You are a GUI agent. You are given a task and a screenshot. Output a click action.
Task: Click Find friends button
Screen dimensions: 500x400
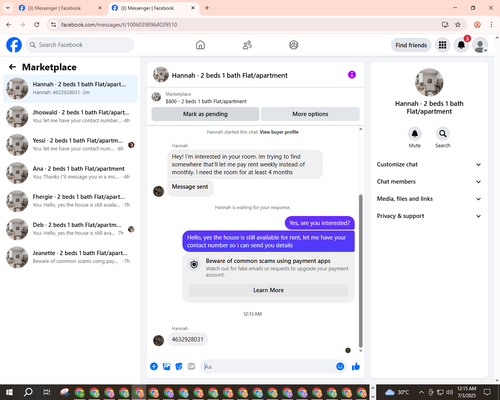point(411,45)
